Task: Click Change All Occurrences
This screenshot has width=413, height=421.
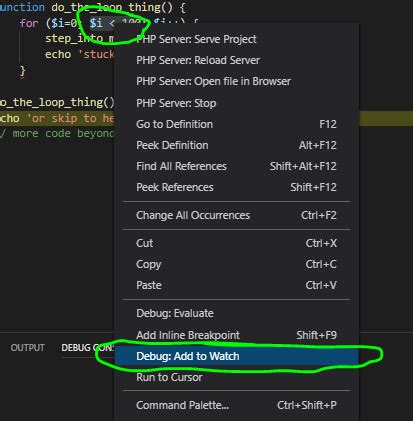Action: coord(236,215)
